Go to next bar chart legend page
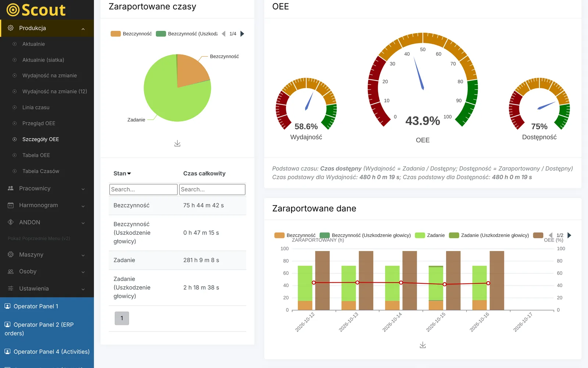588x368 pixels. tap(569, 236)
